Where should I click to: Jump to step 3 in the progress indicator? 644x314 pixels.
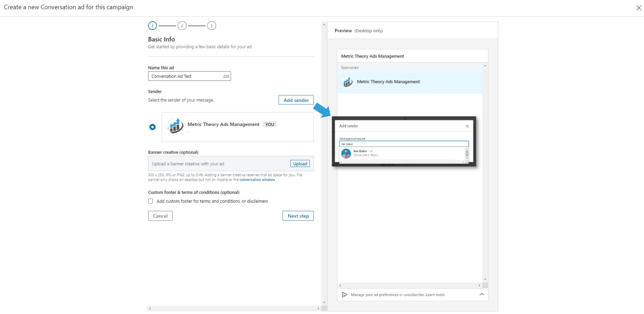(211, 25)
